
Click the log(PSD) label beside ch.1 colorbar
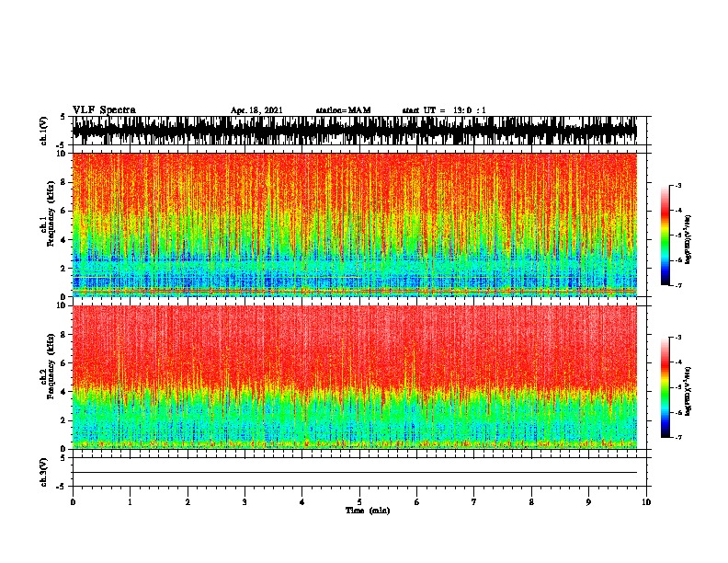pos(688,239)
